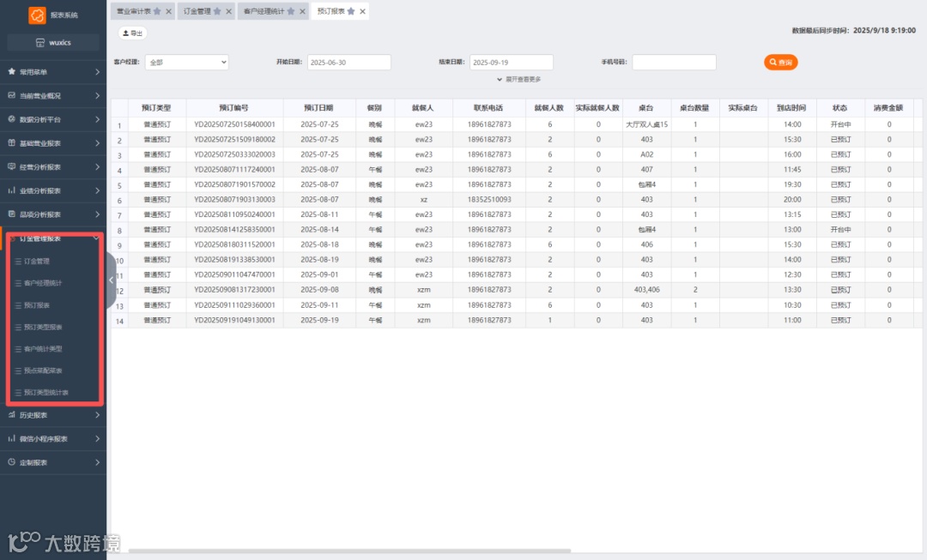
Task: Click phone number 18352510093
Action: point(489,200)
